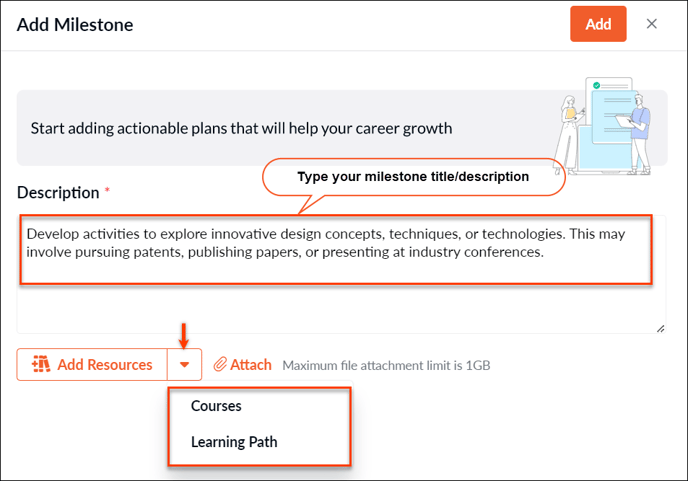Click the description box resize handle
688x481 pixels.
coord(660,329)
